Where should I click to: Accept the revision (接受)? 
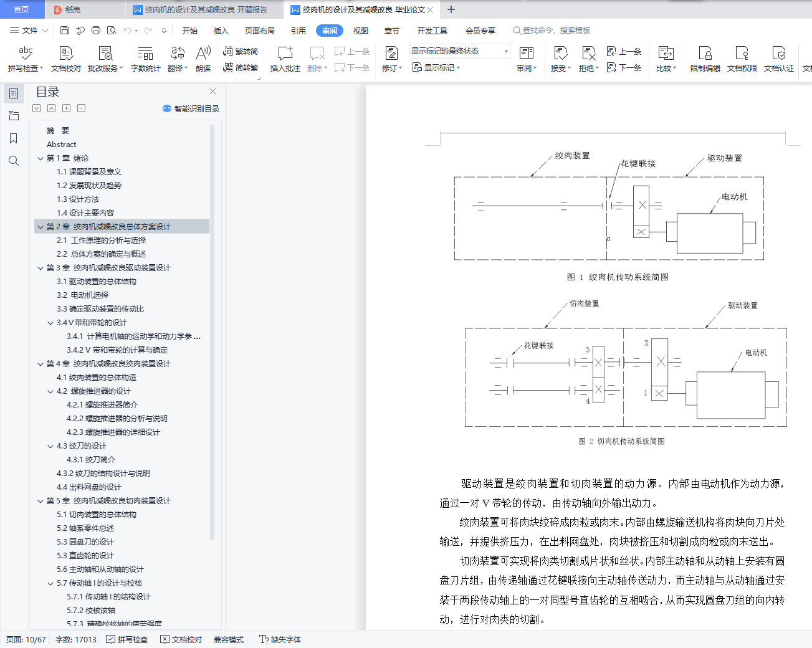[x=561, y=59]
